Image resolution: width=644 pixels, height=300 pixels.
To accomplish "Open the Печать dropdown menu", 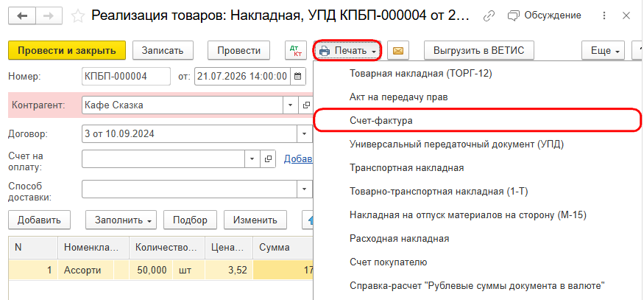I will (x=348, y=51).
